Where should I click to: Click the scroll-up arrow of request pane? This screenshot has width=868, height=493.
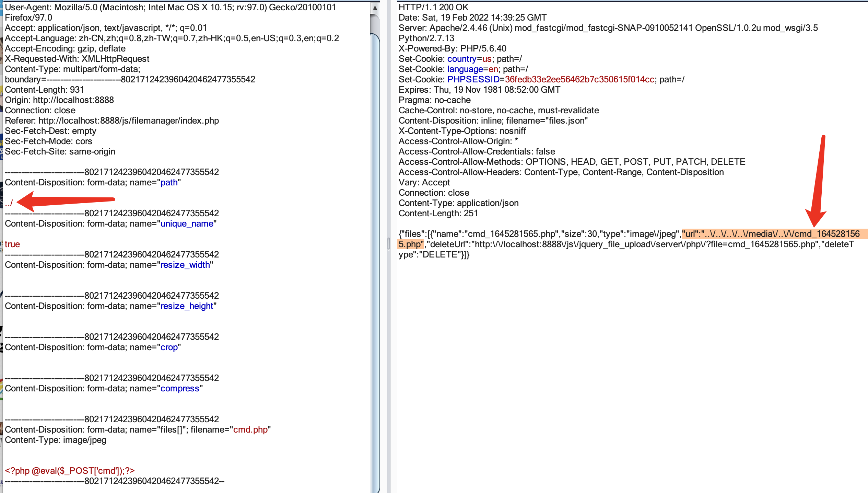pos(375,8)
